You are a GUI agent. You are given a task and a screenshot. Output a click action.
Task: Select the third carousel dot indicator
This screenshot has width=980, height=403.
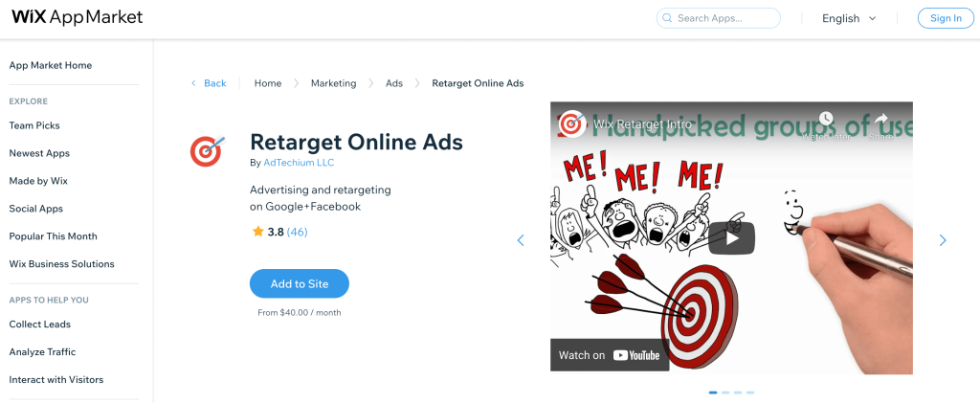click(738, 392)
